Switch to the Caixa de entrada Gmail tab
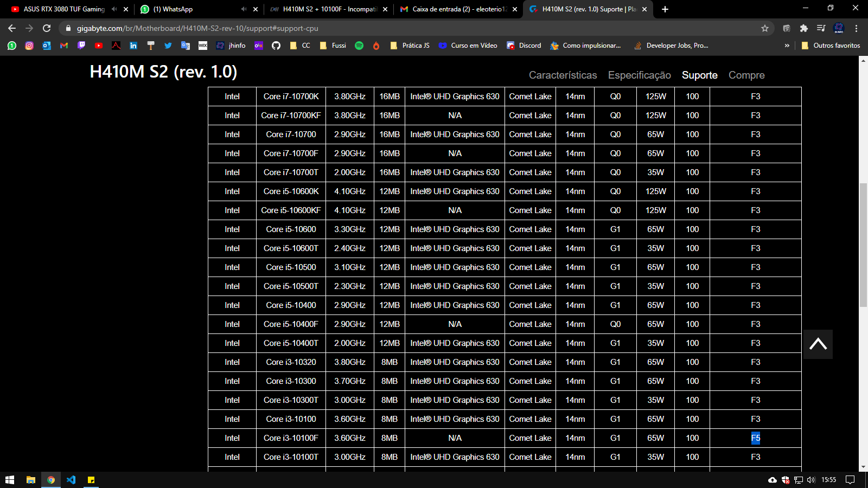 coord(458,9)
